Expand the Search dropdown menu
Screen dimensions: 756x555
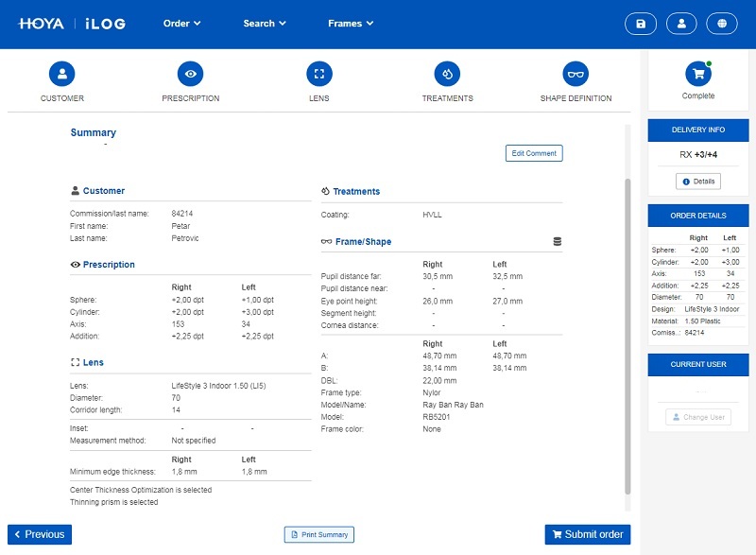point(264,24)
